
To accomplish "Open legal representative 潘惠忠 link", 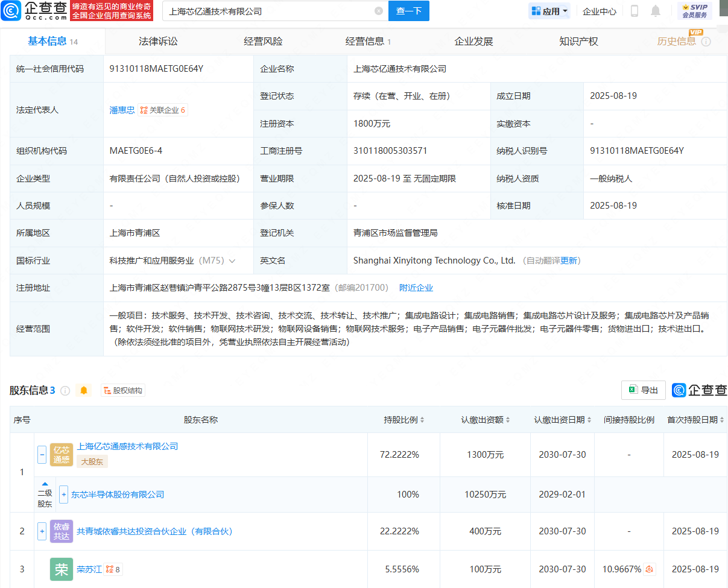I will (122, 110).
